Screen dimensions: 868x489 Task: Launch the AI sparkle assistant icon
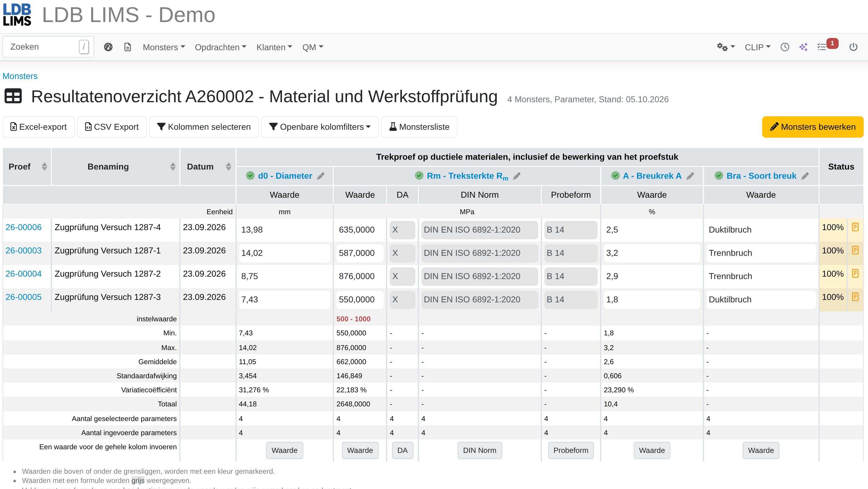tap(803, 47)
